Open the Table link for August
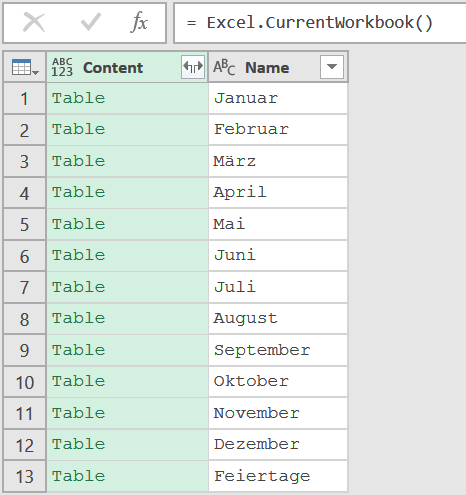 (79, 318)
